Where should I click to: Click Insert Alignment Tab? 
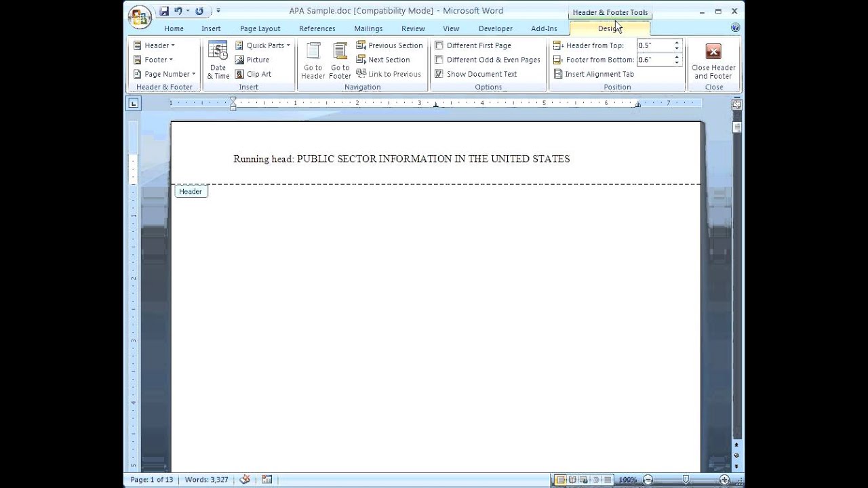point(593,74)
